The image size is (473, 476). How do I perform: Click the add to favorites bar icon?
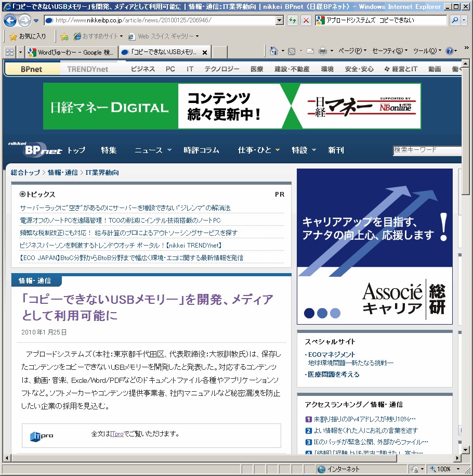click(x=64, y=36)
